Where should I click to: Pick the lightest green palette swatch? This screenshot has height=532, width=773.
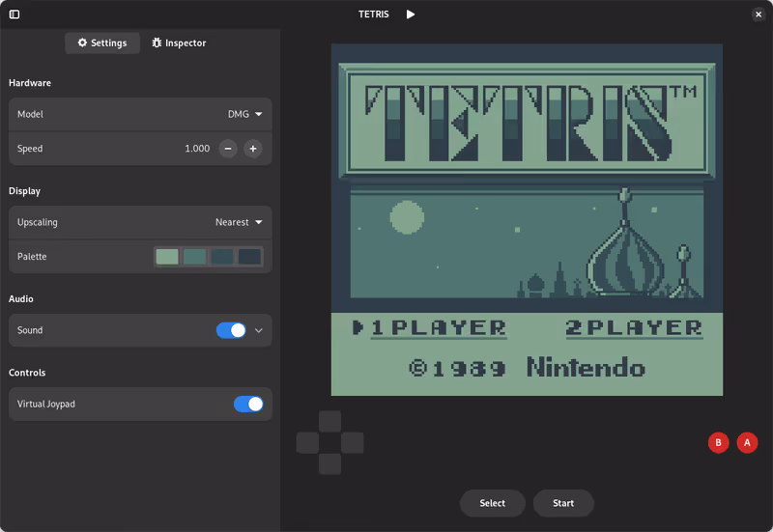pyautogui.click(x=167, y=257)
